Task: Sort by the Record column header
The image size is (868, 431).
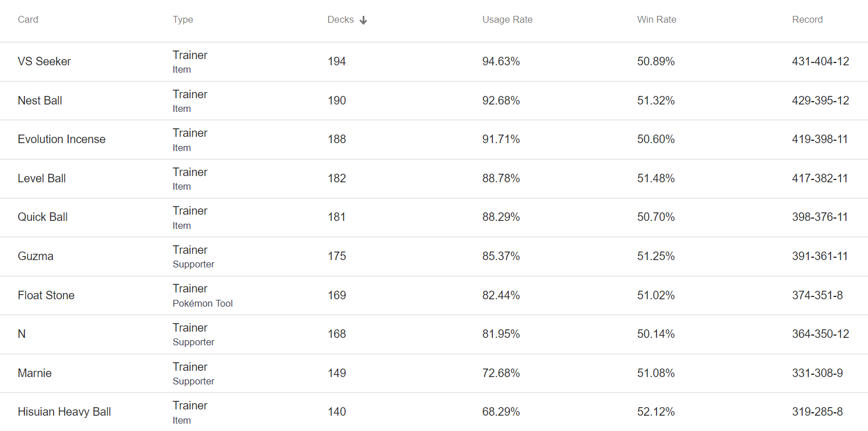Action: (807, 19)
